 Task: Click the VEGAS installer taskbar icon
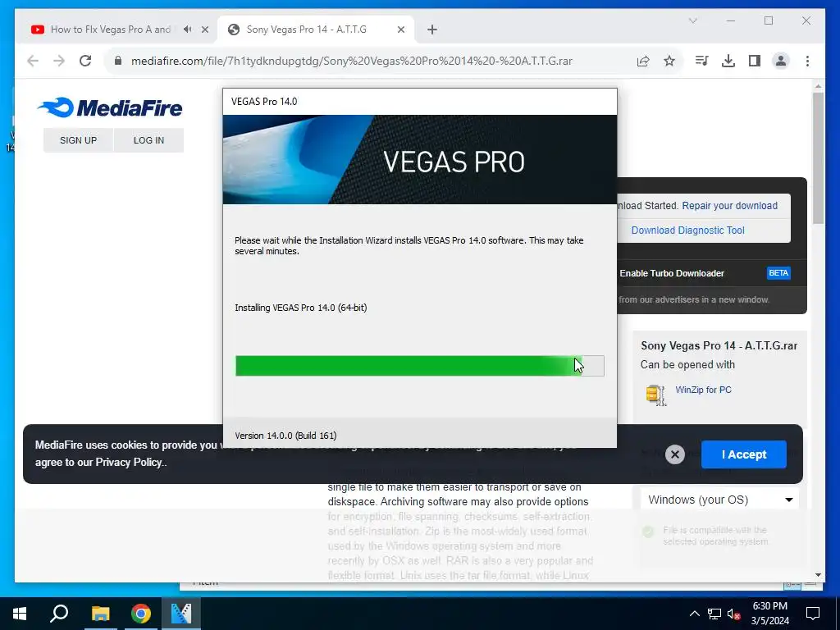[181, 613]
